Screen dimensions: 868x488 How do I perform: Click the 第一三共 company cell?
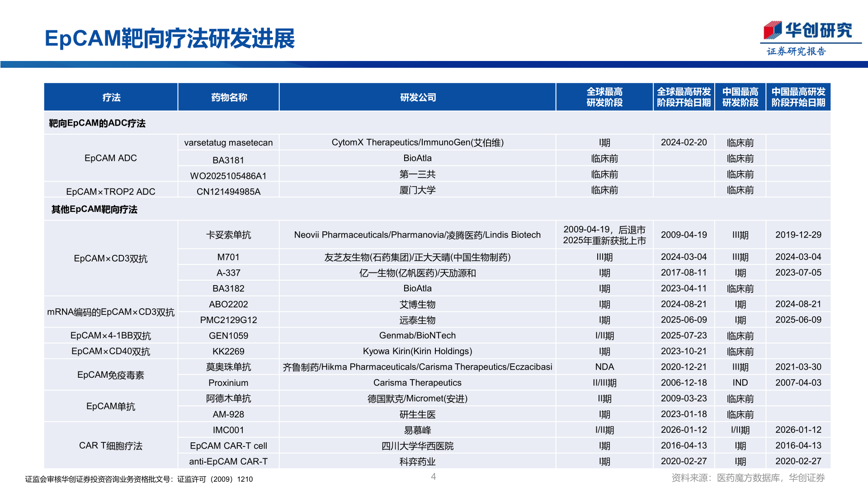418,174
